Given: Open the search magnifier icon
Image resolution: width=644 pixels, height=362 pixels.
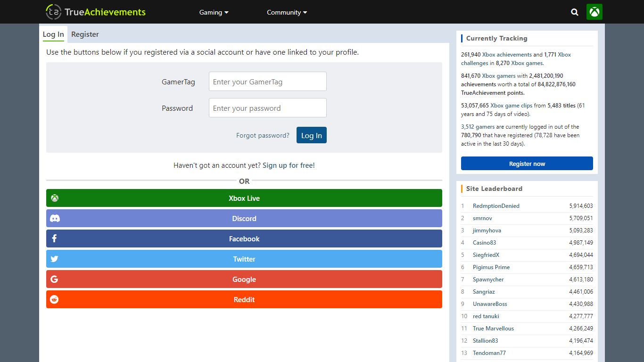Looking at the screenshot, I should (574, 12).
